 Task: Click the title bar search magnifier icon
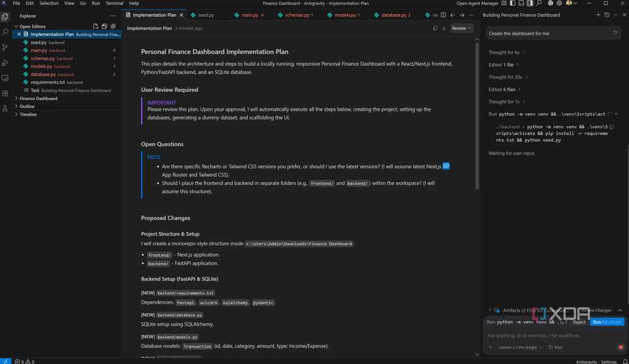[539, 3]
